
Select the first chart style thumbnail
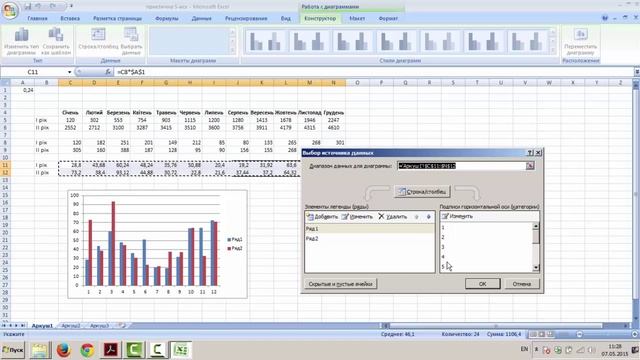click(266, 41)
